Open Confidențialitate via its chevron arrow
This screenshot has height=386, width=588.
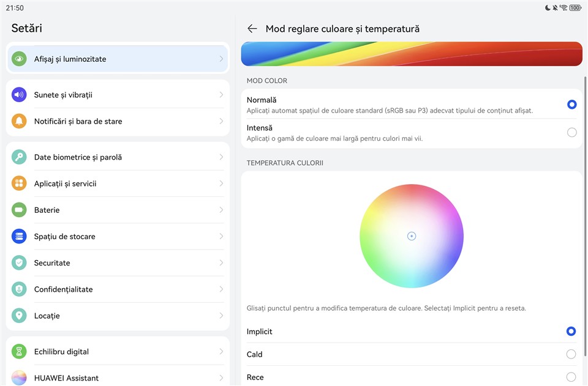[221, 289]
